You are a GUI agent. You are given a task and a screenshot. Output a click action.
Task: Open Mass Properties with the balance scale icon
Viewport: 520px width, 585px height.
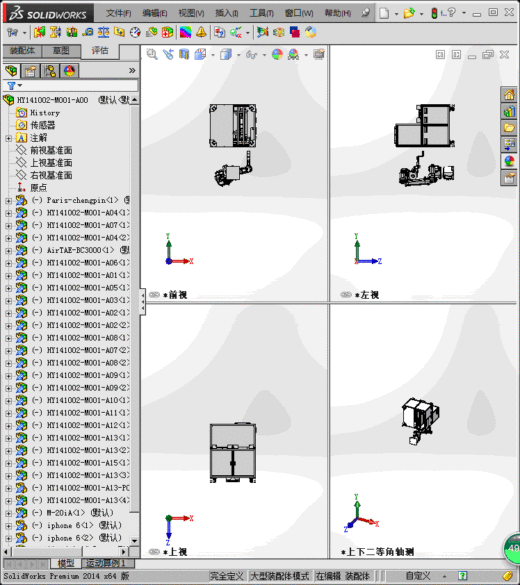103,32
